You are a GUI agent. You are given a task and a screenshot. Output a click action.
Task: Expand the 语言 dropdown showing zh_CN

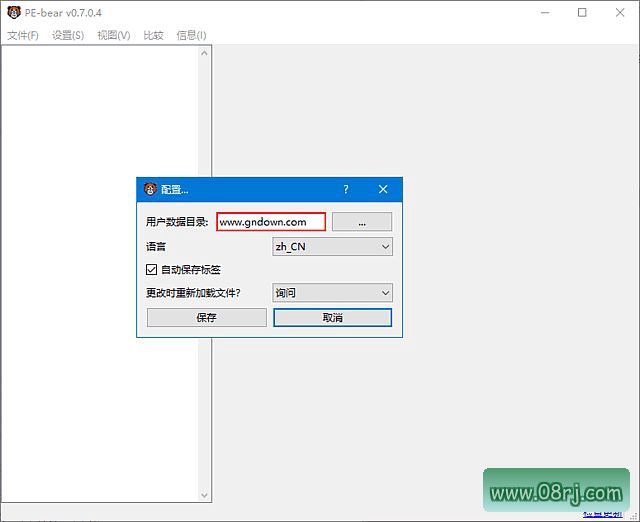click(x=332, y=246)
